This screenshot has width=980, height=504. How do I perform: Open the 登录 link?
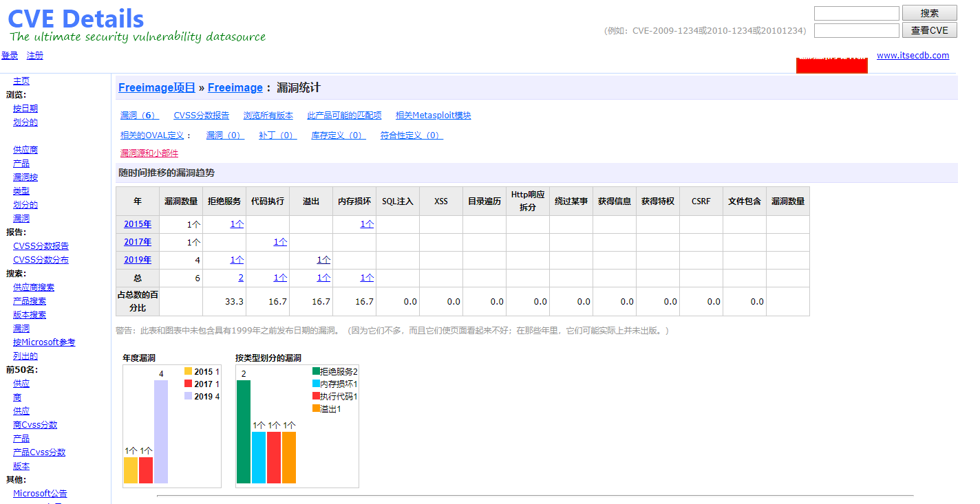click(10, 56)
